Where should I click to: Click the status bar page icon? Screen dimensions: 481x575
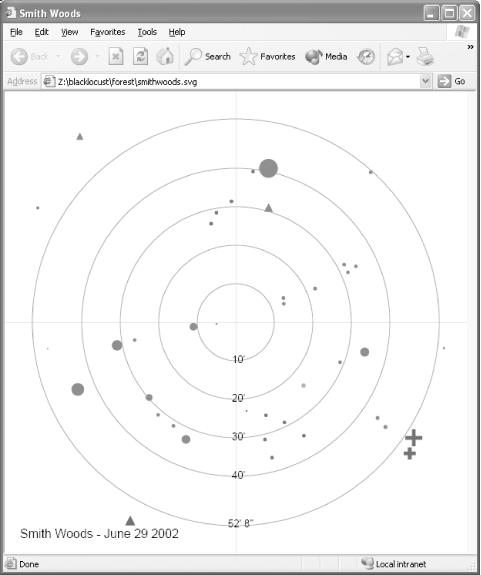(11, 564)
